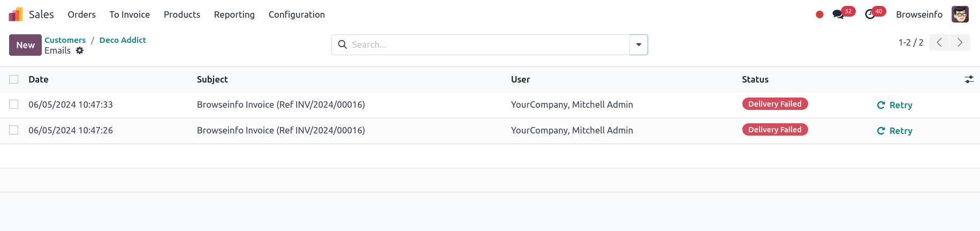Check the 10:47:26 email row checkbox
The width and height of the screenshot is (980, 231).
tap(14, 130)
